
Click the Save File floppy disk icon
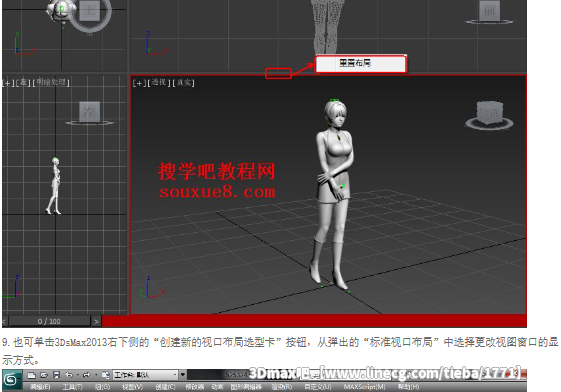pyautogui.click(x=56, y=375)
